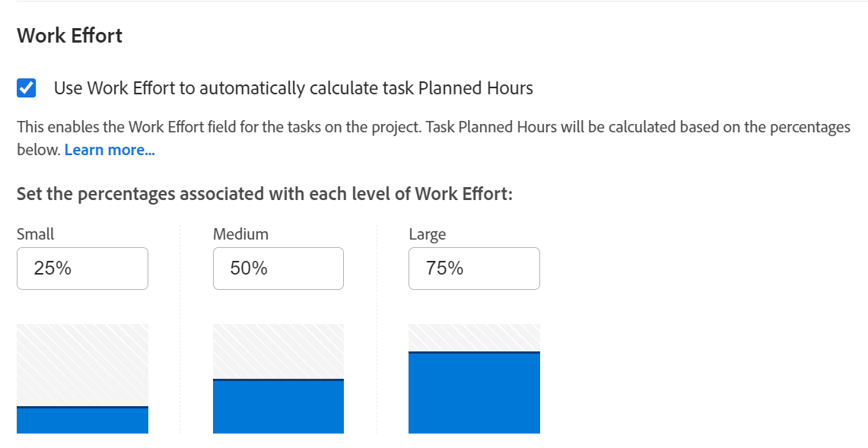
Task: Click the Small percentage input field
Action: pos(82,268)
